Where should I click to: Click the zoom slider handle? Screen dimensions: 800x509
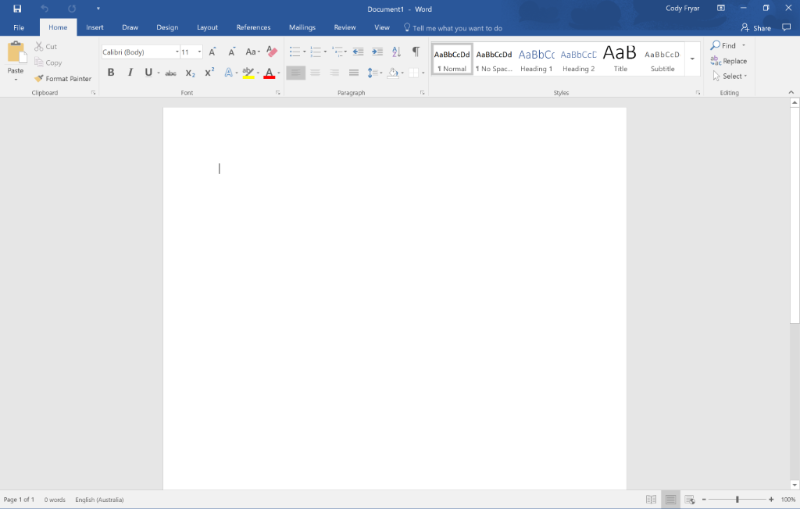coord(737,499)
